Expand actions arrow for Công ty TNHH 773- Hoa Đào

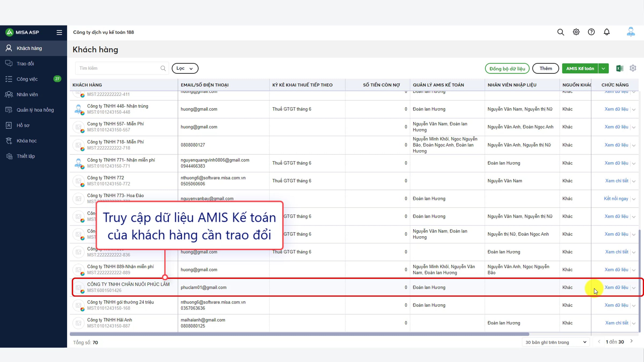click(634, 199)
